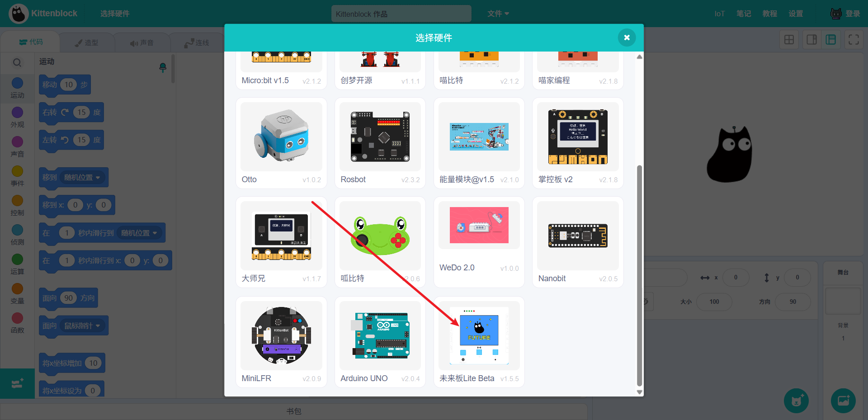
Task: Click the 大小 size field showing 100
Action: [714, 302]
